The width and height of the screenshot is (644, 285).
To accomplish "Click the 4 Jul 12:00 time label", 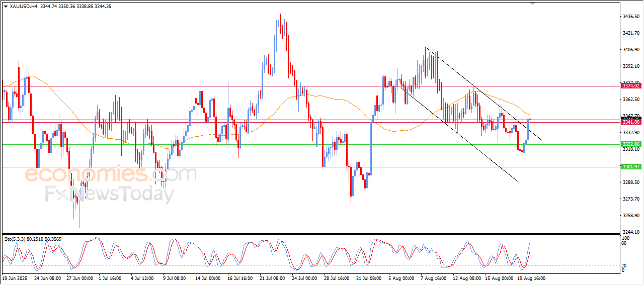I will click(x=143, y=278).
